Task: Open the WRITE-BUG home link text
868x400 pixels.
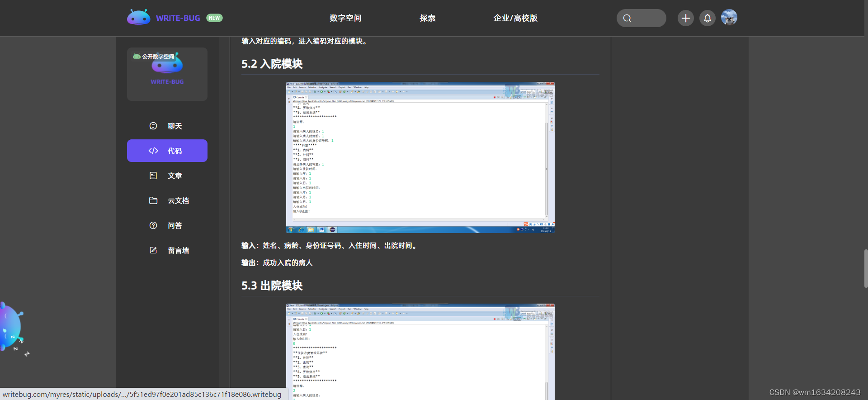Action: (x=178, y=18)
